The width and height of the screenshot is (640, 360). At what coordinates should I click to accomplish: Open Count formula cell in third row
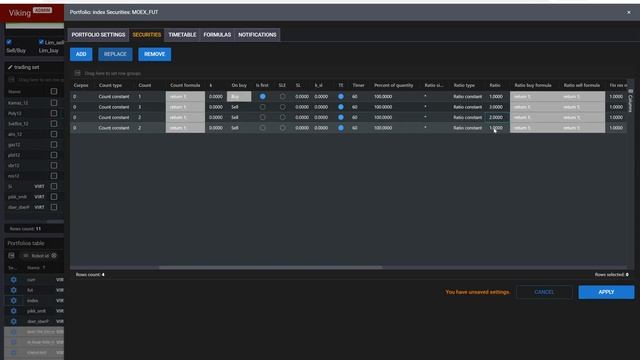pos(185,118)
